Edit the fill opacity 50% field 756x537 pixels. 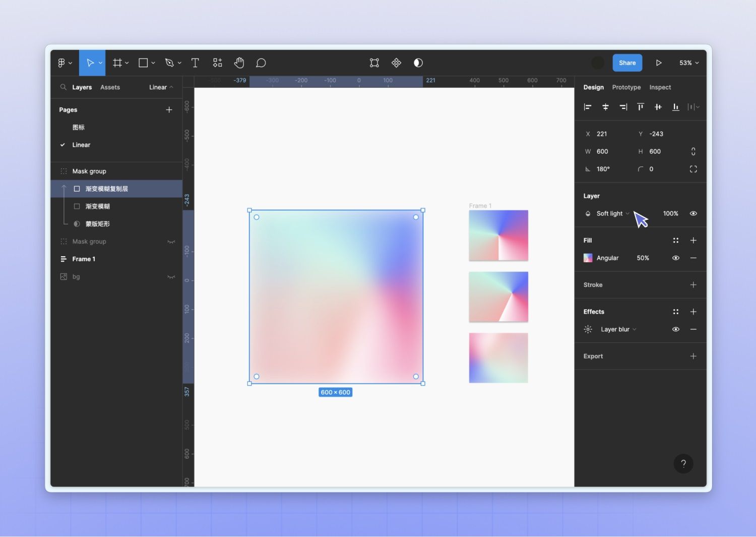(643, 258)
